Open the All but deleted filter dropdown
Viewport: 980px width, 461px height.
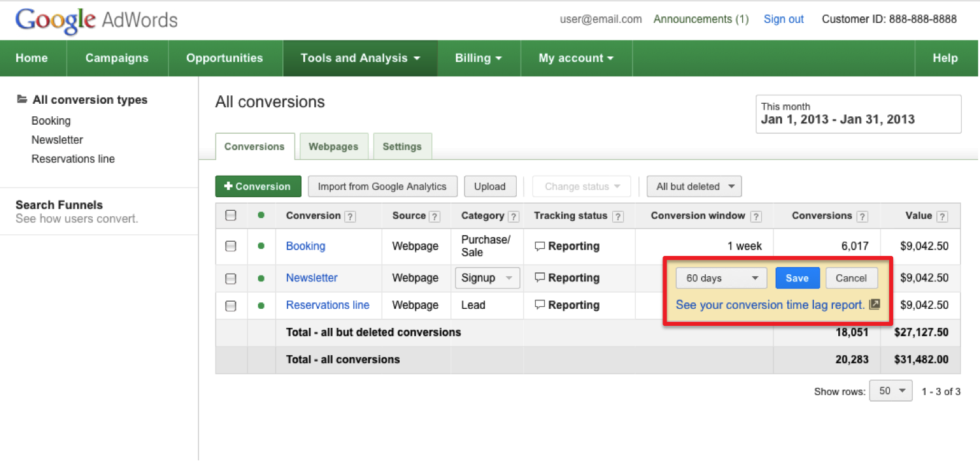[694, 187]
